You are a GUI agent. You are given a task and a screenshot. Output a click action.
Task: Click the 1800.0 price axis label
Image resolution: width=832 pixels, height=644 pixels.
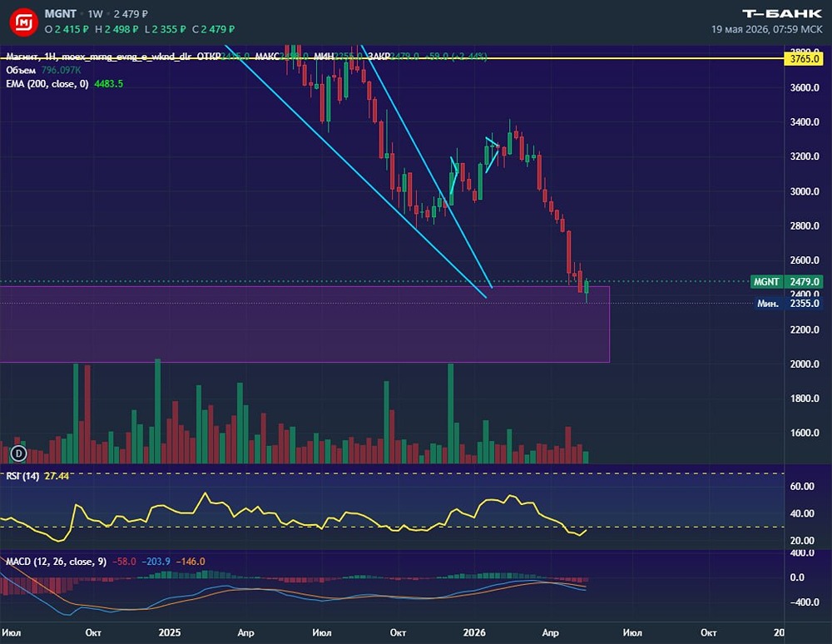(x=805, y=399)
